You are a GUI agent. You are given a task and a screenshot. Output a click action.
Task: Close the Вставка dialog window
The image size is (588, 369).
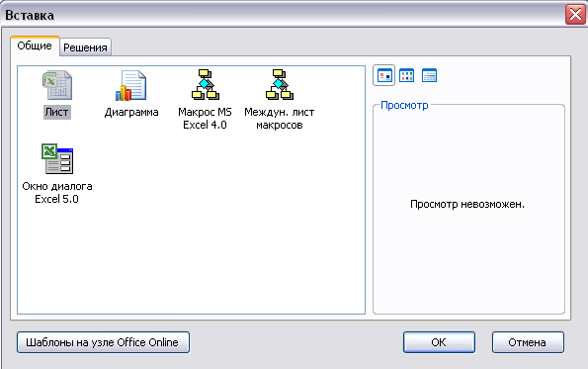point(575,15)
